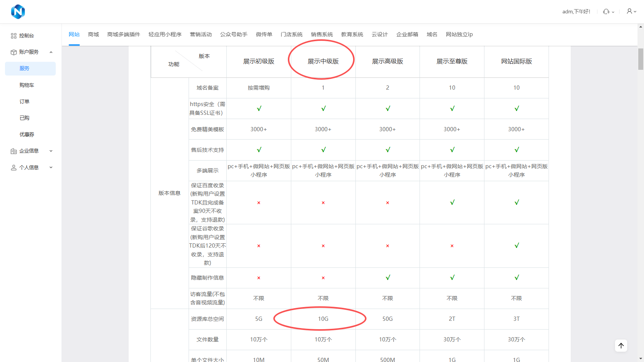Click the 个人信息 person icon
Viewport: 644px width, 362px height.
[14, 167]
